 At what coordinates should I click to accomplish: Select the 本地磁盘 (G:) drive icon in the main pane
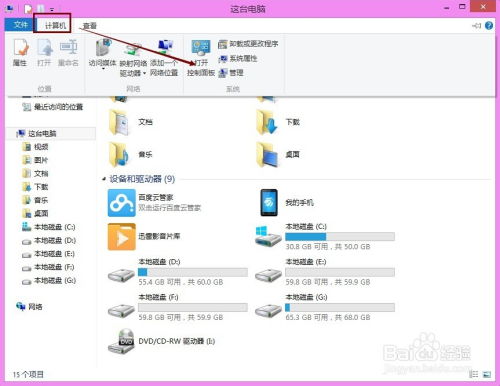[x=268, y=311]
